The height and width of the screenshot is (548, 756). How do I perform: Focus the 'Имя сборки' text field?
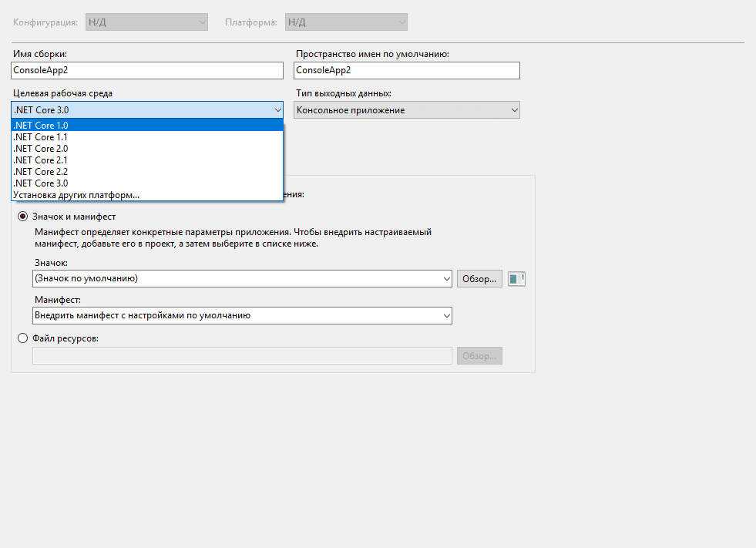(147, 70)
